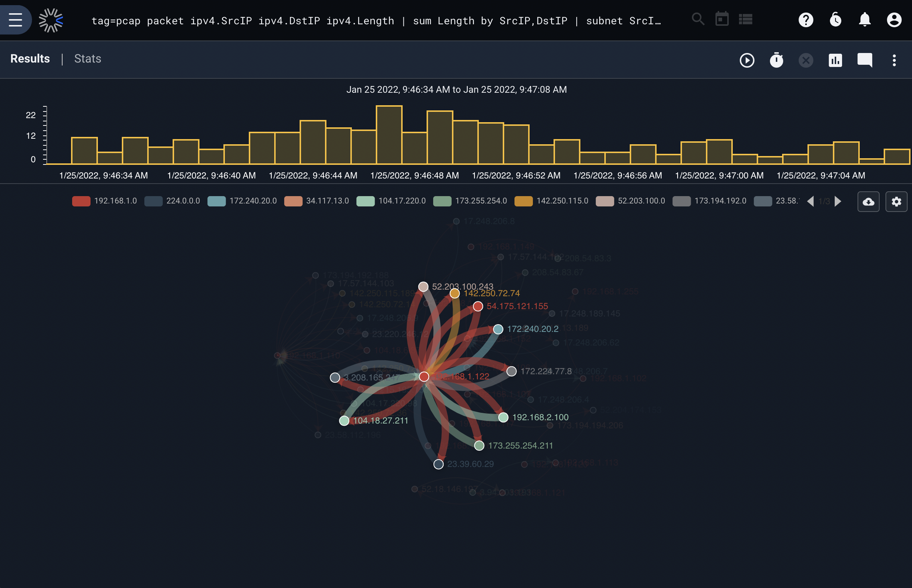Toggle the 192.168.1.0 legend entry
Viewport: 912px width, 588px height.
click(x=104, y=201)
